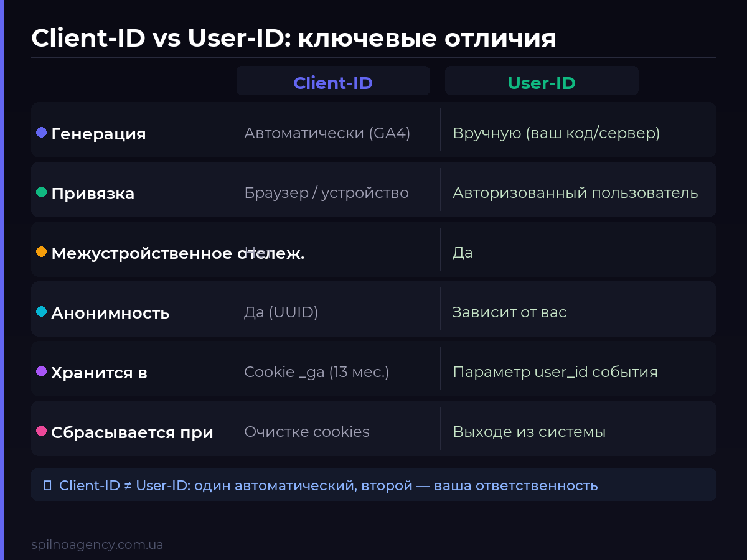Click the cell Очистке cookies

307,432
